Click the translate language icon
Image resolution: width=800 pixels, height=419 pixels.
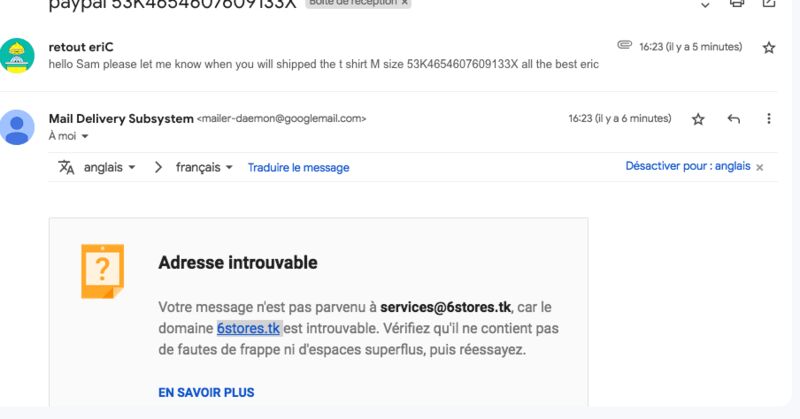coord(66,167)
